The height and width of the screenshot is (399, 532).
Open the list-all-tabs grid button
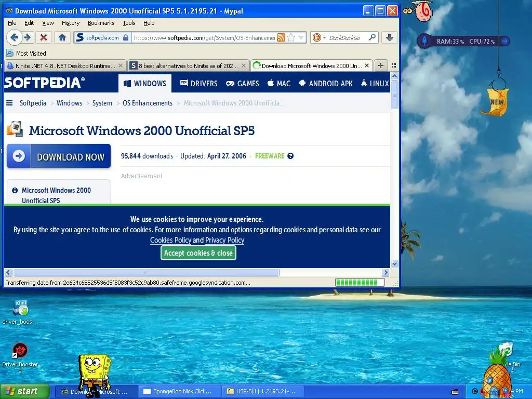tap(394, 65)
